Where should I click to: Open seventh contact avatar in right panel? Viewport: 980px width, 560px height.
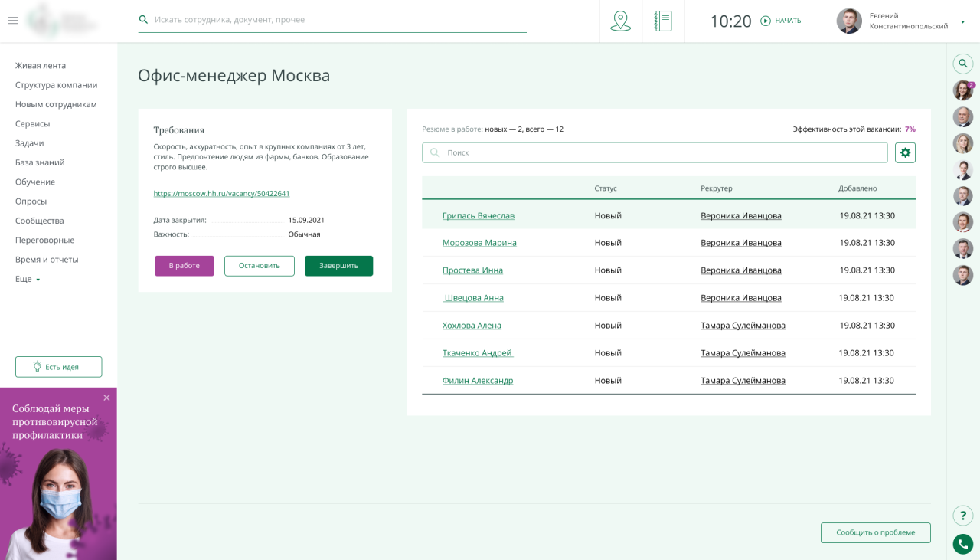pos(963,249)
